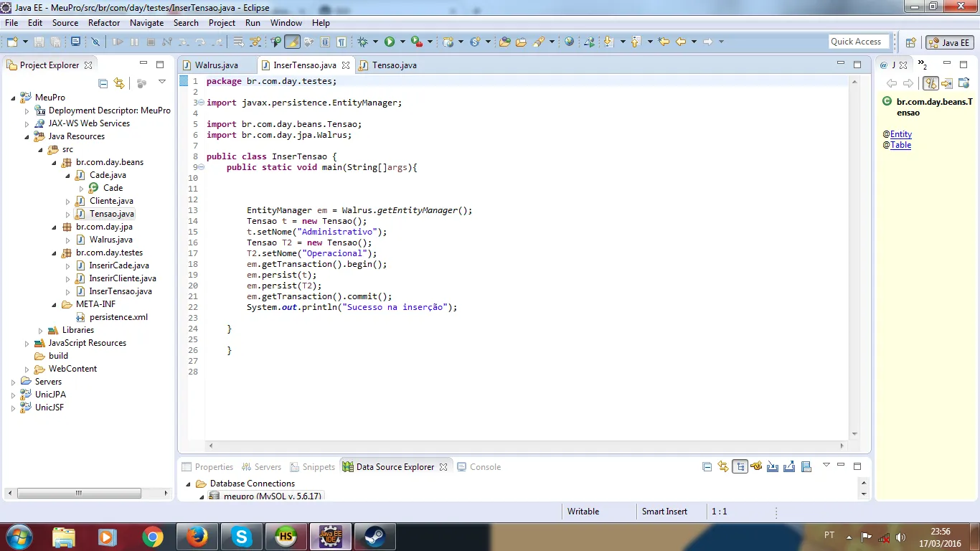Expand the JAX-WS Web Services node
980x551 pixels.
[x=27, y=123]
